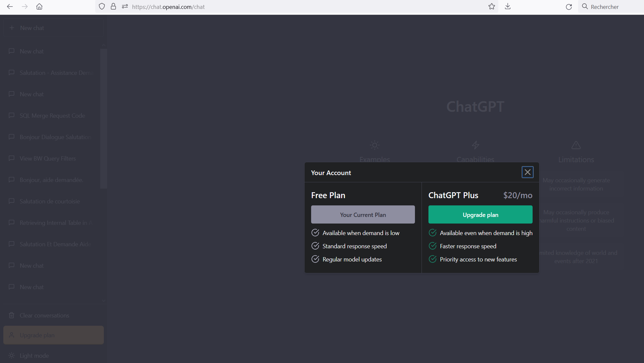Click checkmark next to Regular model updates
The image size is (644, 363).
point(315,259)
